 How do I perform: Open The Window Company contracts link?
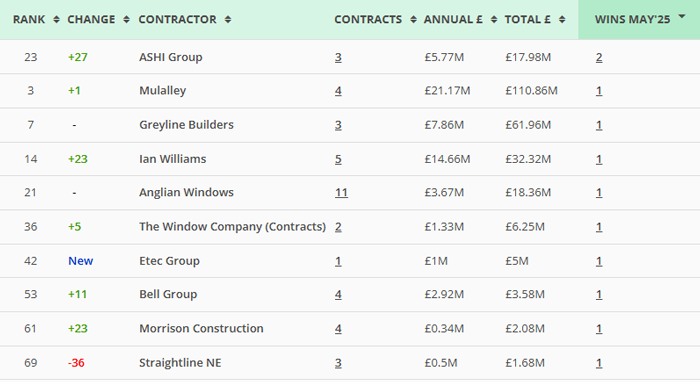pos(338,227)
